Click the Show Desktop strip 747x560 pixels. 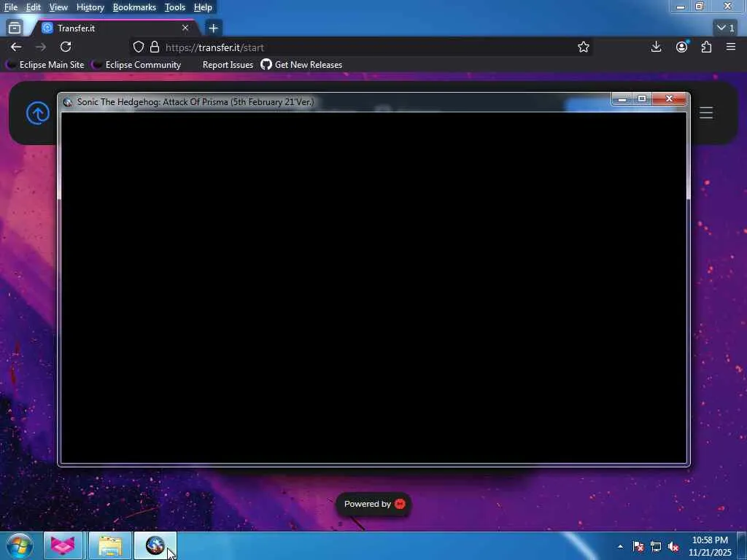742,545
